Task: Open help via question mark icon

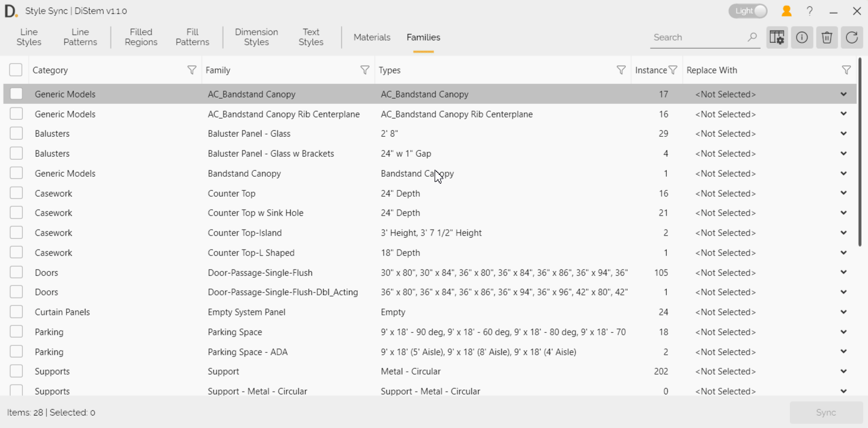Action: (810, 11)
